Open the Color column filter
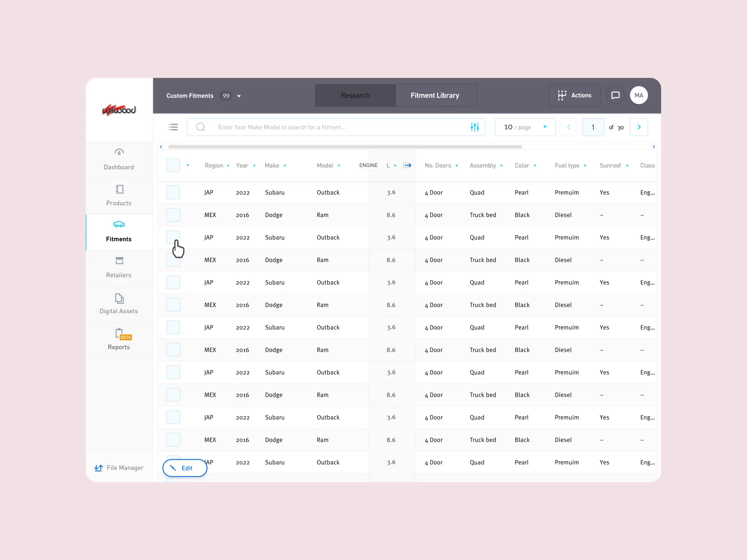The height and width of the screenshot is (560, 747). (535, 166)
